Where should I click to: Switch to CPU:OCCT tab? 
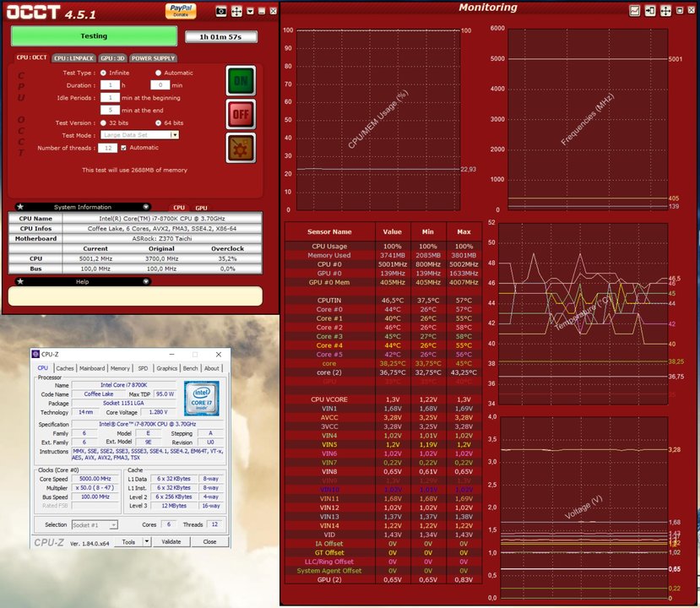click(x=32, y=57)
